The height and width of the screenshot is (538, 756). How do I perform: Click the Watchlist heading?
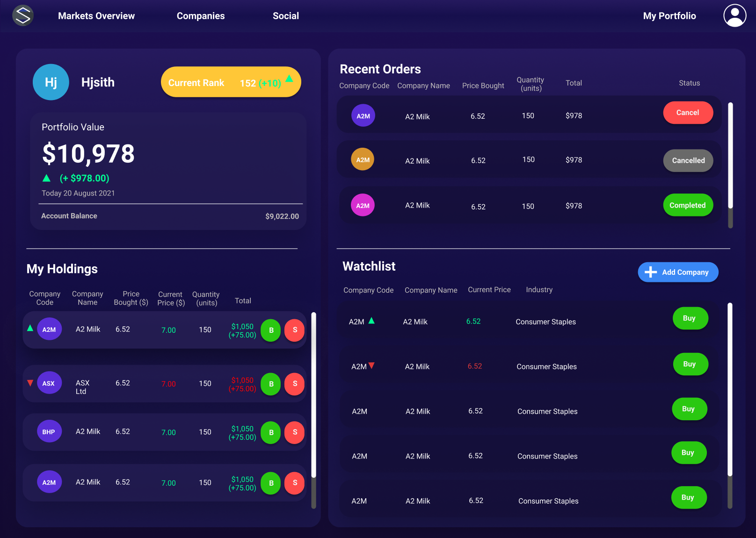click(x=369, y=266)
